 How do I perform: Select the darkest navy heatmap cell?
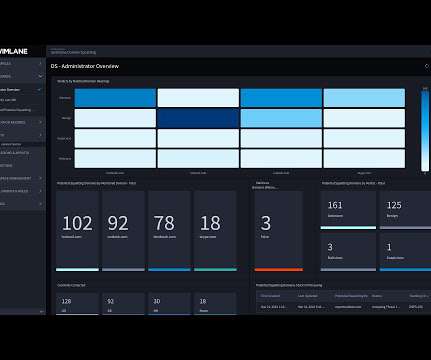coord(198,118)
